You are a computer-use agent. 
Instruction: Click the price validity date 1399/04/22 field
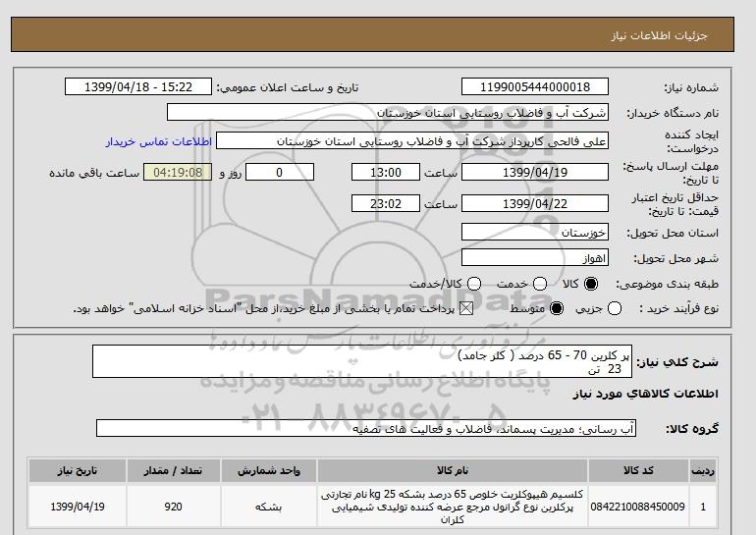point(535,203)
